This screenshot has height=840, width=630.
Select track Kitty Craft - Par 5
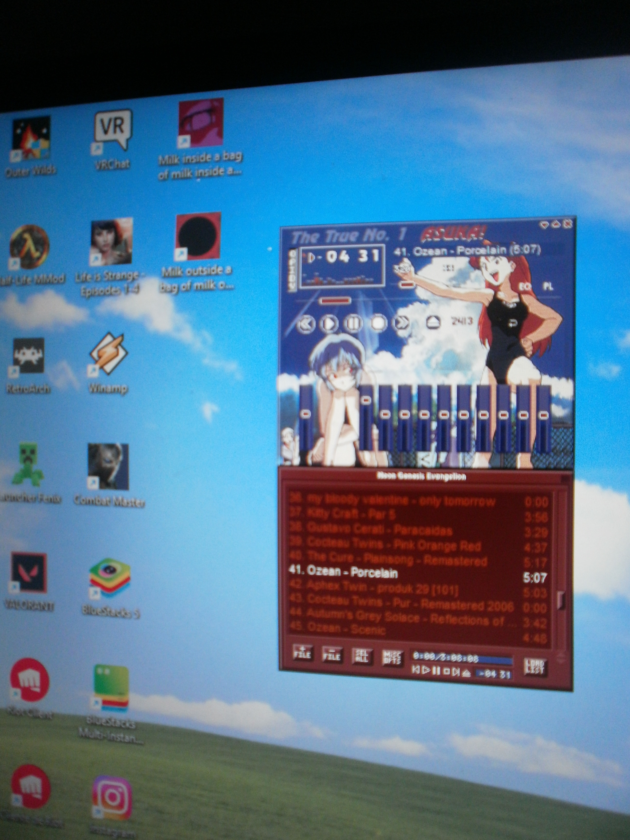419,515
